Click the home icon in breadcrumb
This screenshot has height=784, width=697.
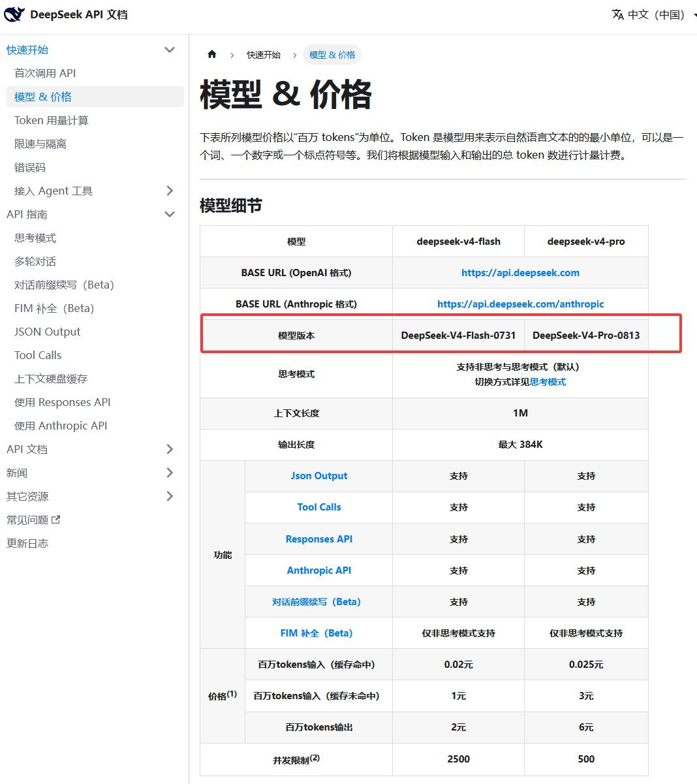(211, 54)
